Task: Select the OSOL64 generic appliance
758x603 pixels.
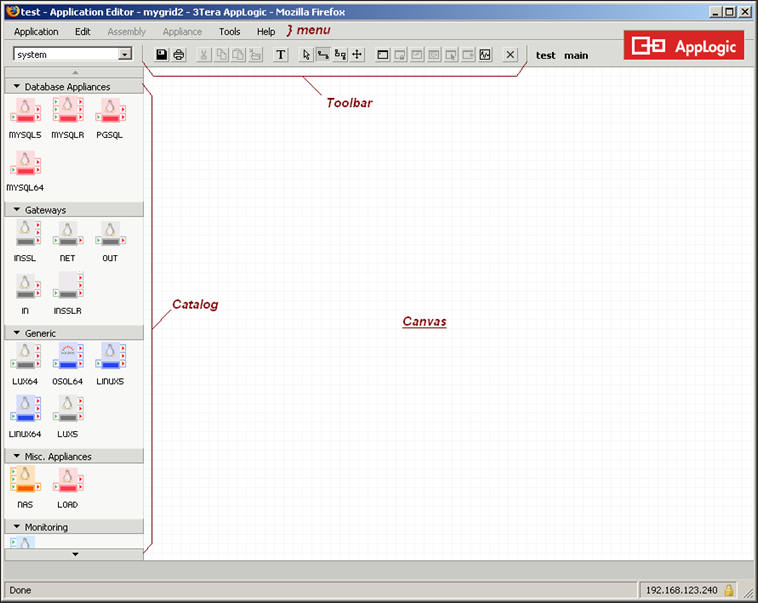Action: coord(68,356)
